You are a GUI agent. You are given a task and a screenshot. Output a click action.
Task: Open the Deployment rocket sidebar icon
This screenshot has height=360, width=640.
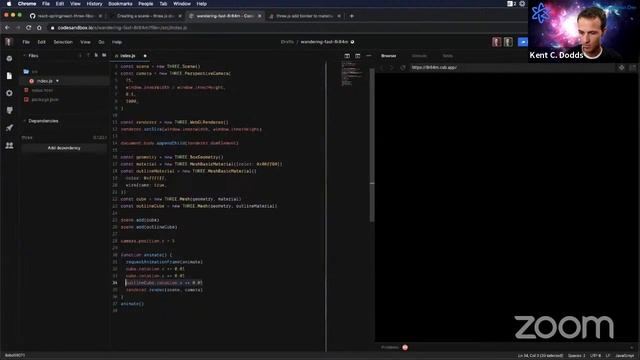pos(9,128)
